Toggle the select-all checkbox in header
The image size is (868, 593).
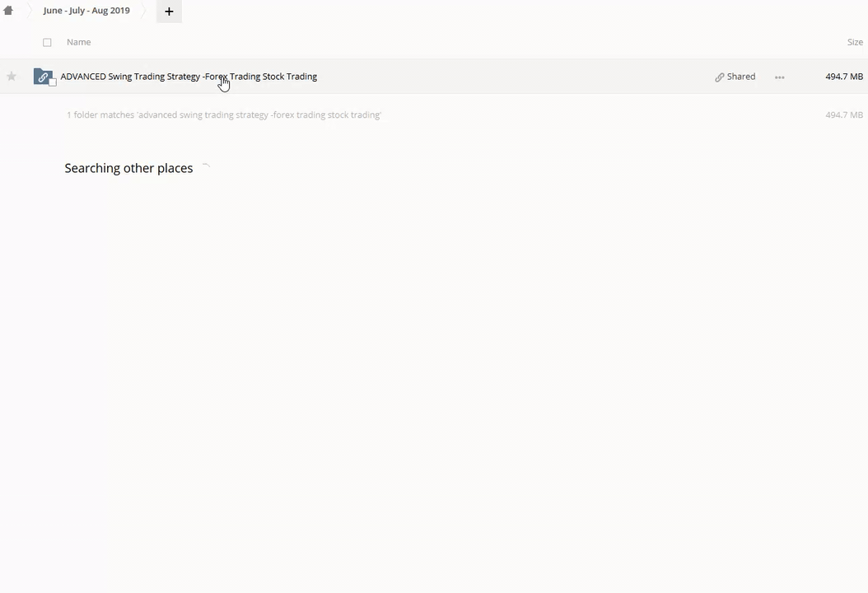47,42
